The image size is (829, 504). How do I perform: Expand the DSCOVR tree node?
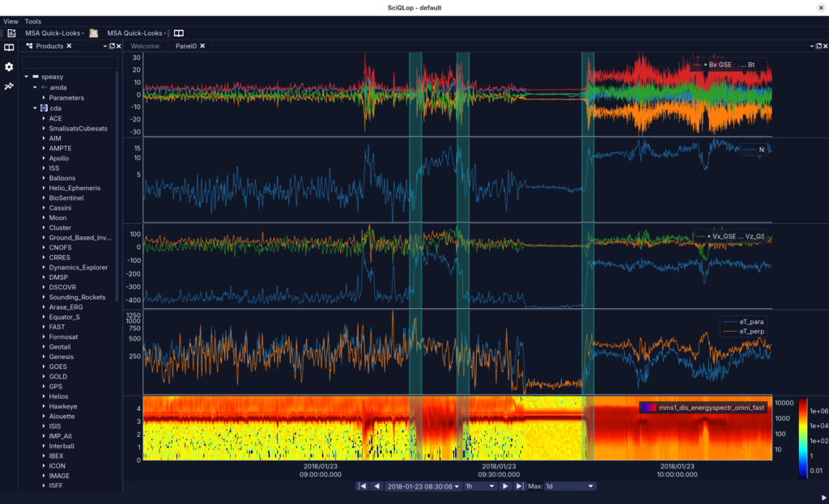click(x=44, y=287)
